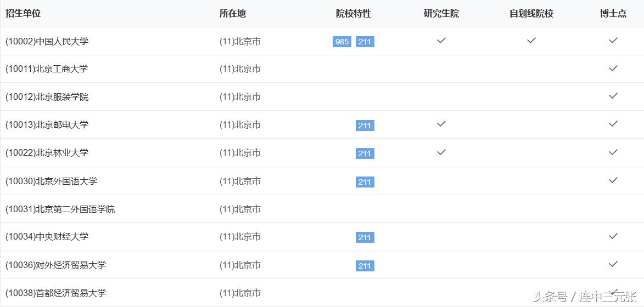Open (10030)北京外国语大学 entry
Image resolution: width=644 pixels, height=307 pixels.
[52, 181]
